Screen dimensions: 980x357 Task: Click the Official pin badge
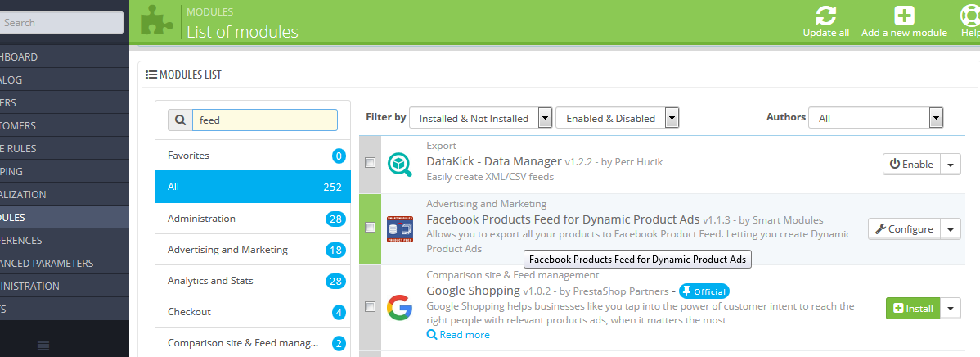(x=704, y=291)
